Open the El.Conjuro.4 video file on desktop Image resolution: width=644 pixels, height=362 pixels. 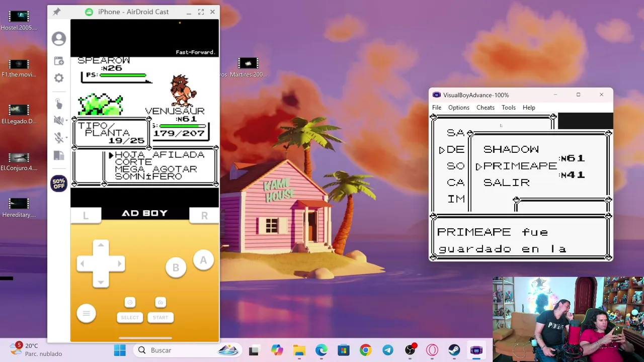tap(19, 161)
